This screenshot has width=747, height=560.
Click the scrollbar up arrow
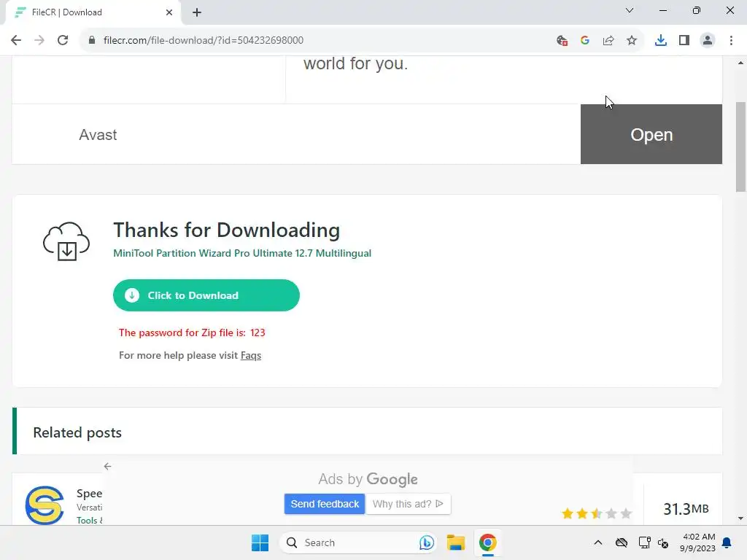pos(741,63)
